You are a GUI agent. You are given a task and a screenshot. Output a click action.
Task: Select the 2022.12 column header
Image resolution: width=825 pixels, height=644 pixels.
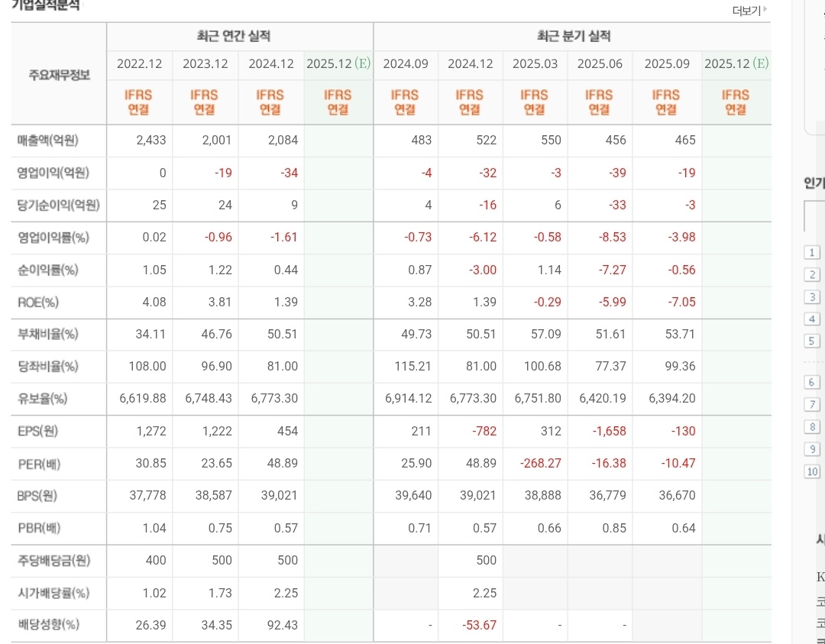[140, 63]
